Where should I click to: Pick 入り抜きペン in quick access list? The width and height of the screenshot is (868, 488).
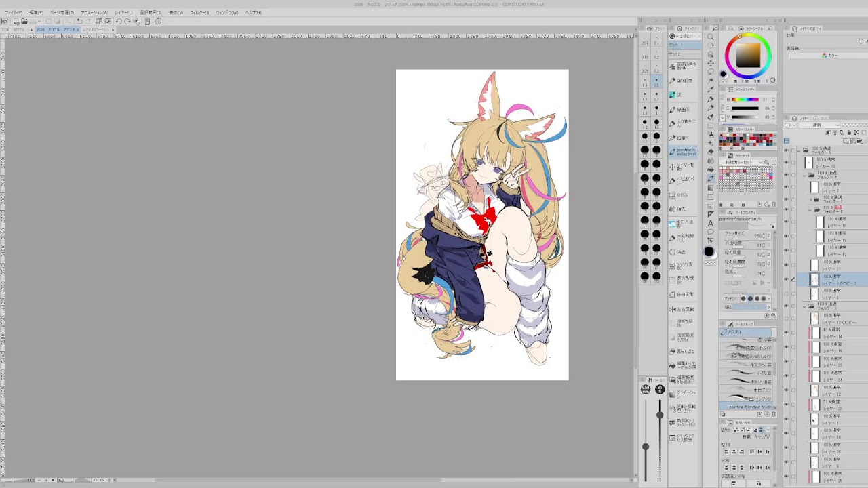[x=684, y=123]
